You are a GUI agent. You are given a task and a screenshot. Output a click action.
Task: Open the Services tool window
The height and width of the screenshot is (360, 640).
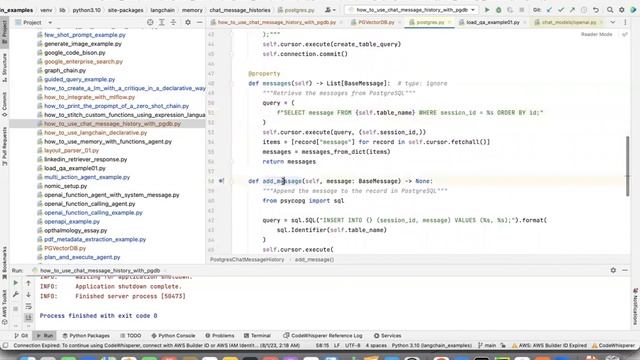pos(387,336)
